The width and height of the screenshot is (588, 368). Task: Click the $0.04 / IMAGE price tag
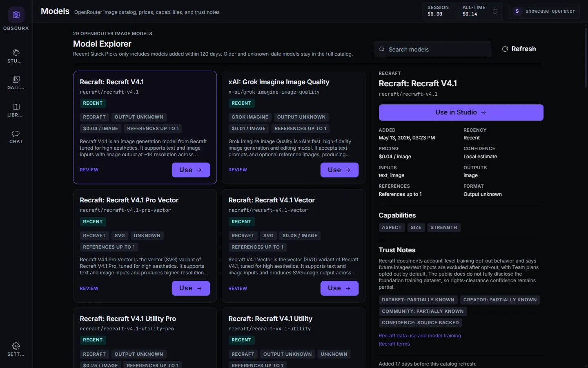tap(100, 128)
